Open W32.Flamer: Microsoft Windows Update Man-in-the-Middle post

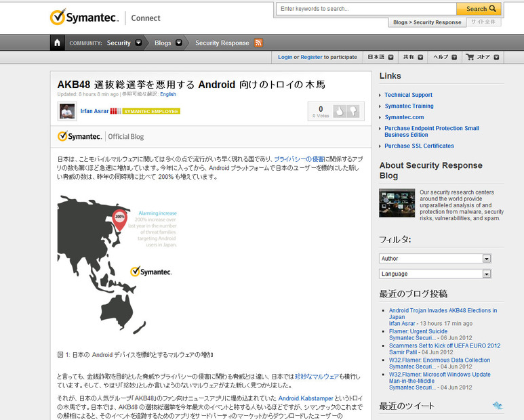tap(439, 377)
